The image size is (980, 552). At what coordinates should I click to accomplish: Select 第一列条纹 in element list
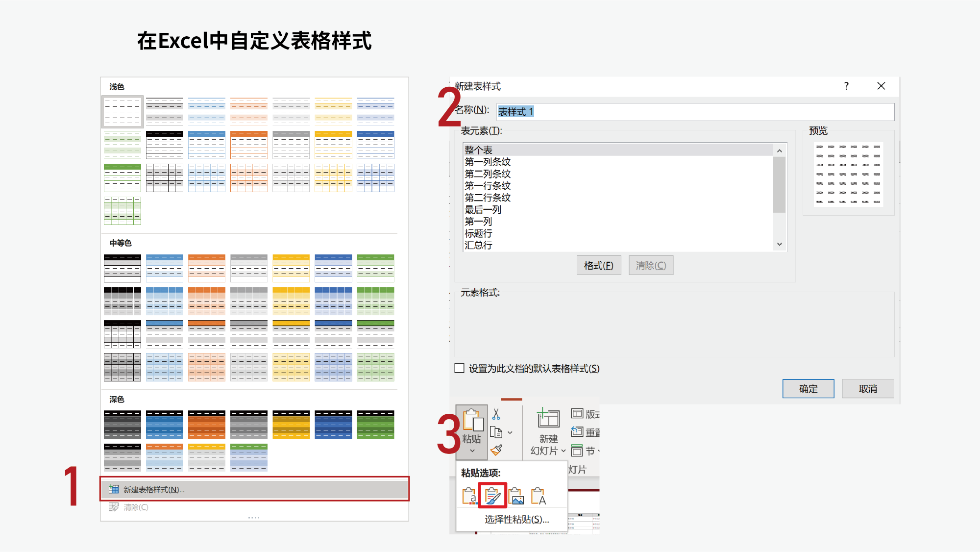coord(618,162)
